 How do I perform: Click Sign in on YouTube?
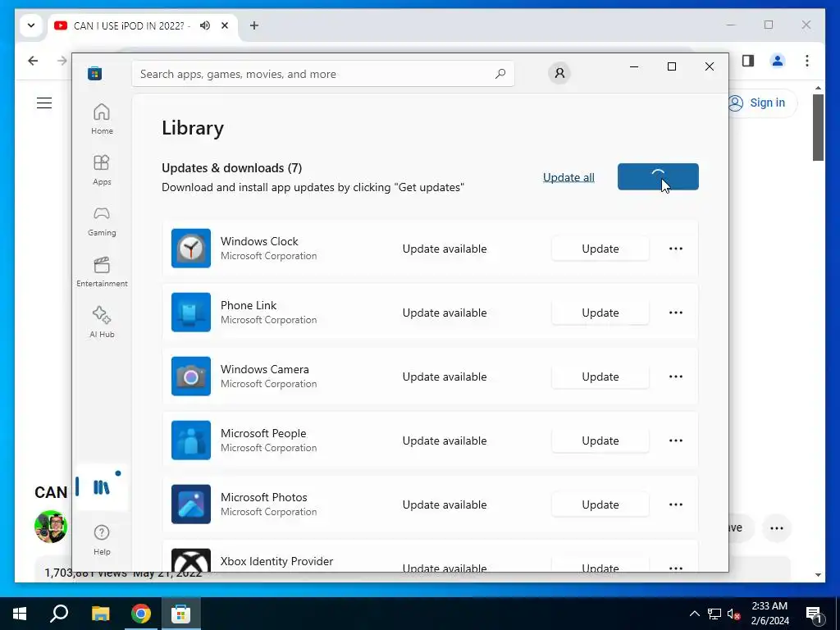click(x=763, y=103)
